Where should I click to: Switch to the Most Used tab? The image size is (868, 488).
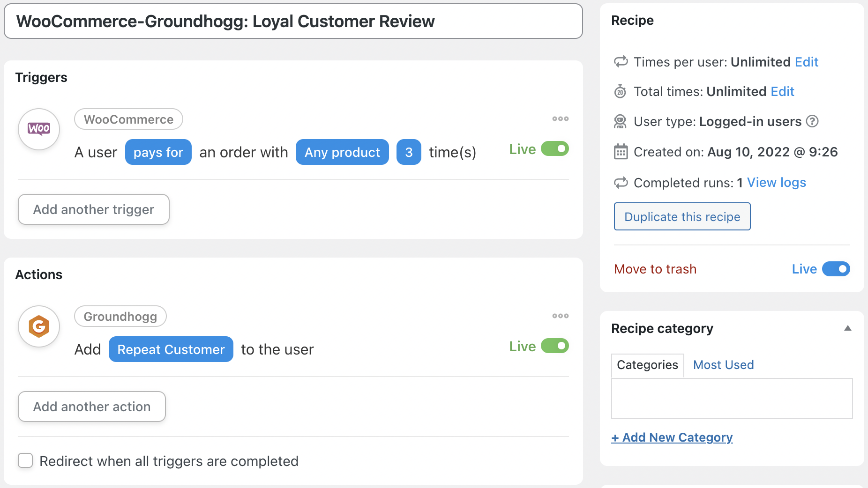tap(723, 365)
